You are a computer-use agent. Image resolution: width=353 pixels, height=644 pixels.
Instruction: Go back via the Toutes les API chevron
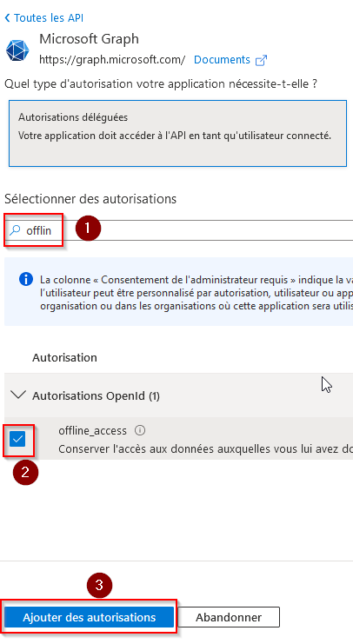[x=7, y=18]
